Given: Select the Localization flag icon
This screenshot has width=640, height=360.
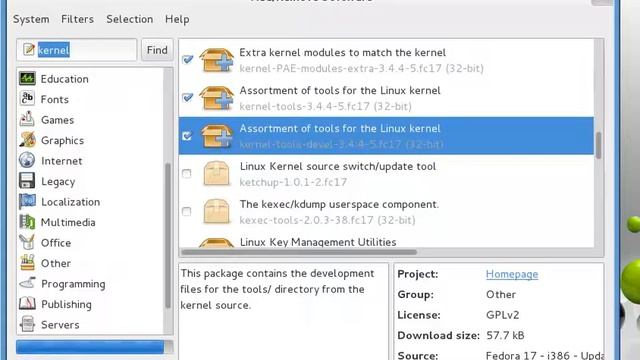Looking at the screenshot, I should (27, 201).
